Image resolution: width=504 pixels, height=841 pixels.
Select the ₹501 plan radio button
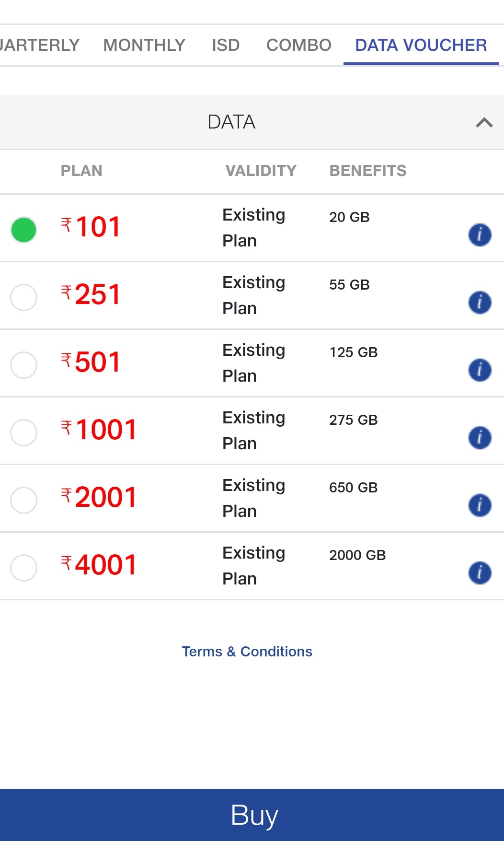point(24,365)
